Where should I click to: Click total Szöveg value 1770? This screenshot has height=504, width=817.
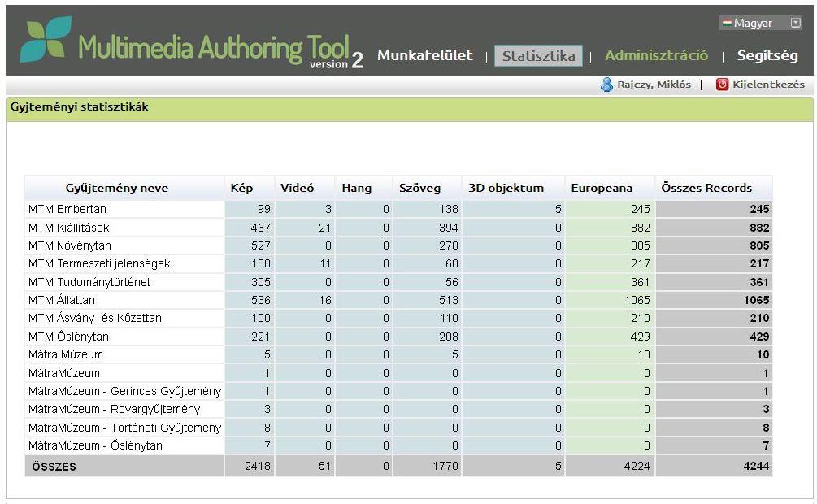coord(445,466)
